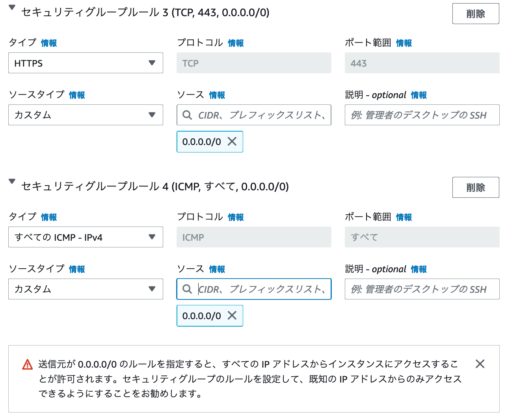The image size is (506, 420).
Task: Open the タイプ dropdown showing すべての ICMP - IPv4
Action: coord(86,237)
